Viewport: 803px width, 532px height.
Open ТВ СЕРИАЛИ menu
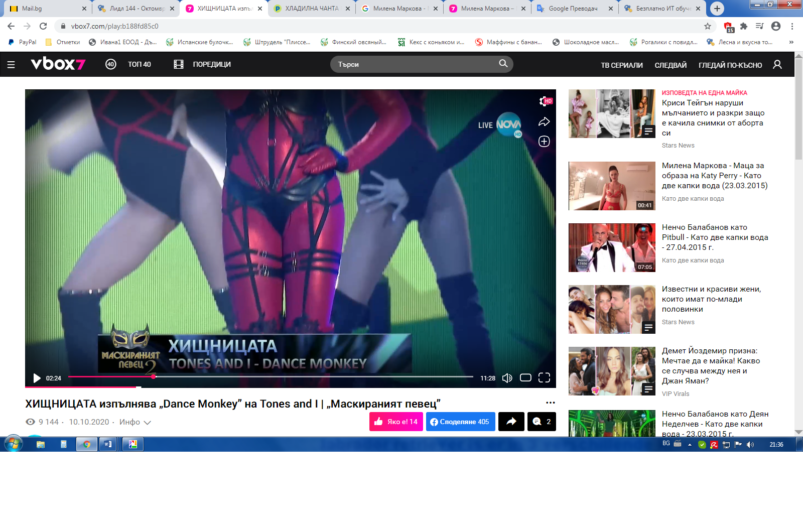(x=622, y=65)
